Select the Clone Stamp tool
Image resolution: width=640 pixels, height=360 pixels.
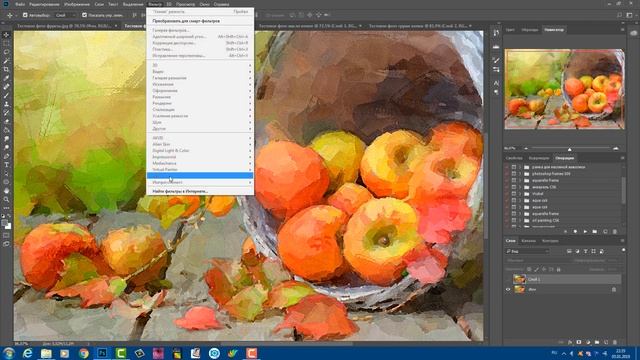[x=6, y=104]
